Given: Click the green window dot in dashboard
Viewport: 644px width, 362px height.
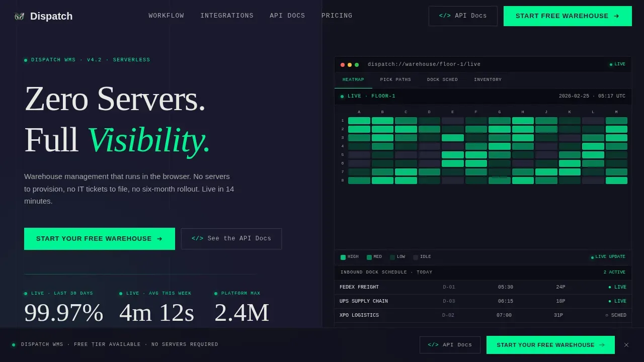Looking at the screenshot, I should pos(357,65).
